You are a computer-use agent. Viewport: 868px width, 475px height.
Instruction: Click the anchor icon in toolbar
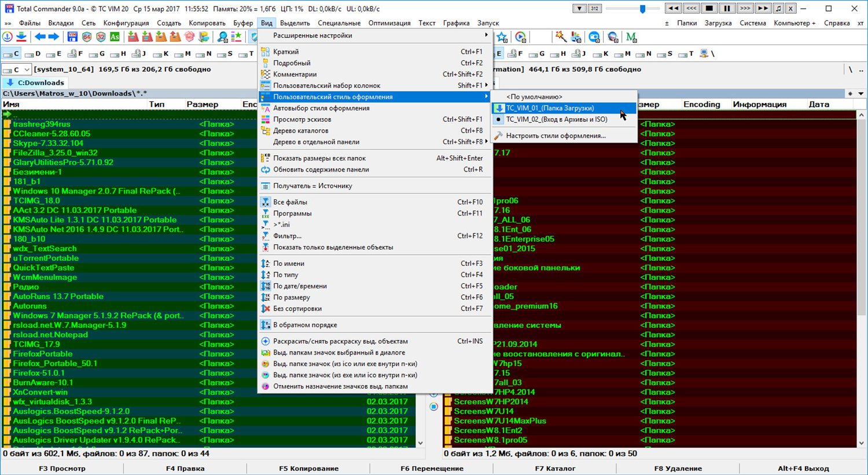(8, 36)
